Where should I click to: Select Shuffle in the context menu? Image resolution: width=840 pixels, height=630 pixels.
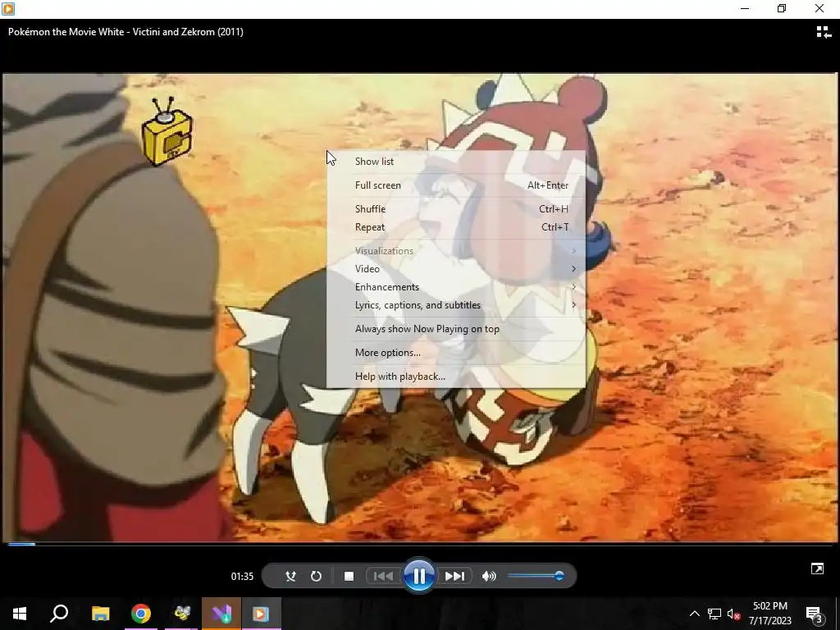pos(456,209)
